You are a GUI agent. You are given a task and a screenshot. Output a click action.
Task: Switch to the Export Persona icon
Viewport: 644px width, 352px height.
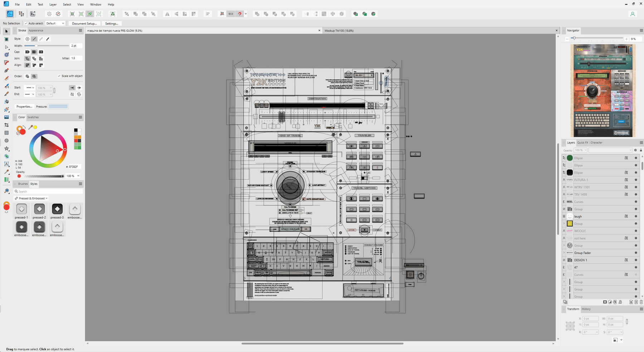[33, 14]
